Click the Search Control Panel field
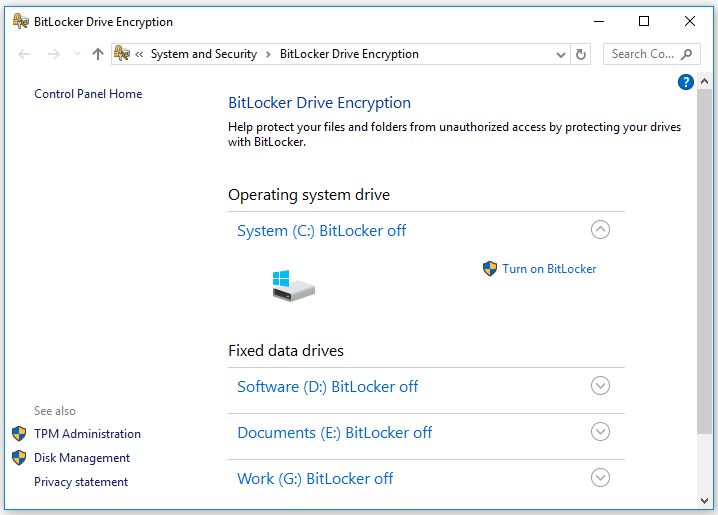 (x=652, y=54)
